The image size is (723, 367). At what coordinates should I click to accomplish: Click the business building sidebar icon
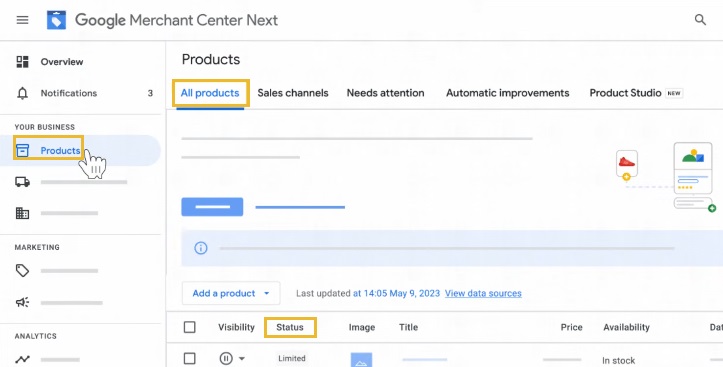pyautogui.click(x=22, y=213)
